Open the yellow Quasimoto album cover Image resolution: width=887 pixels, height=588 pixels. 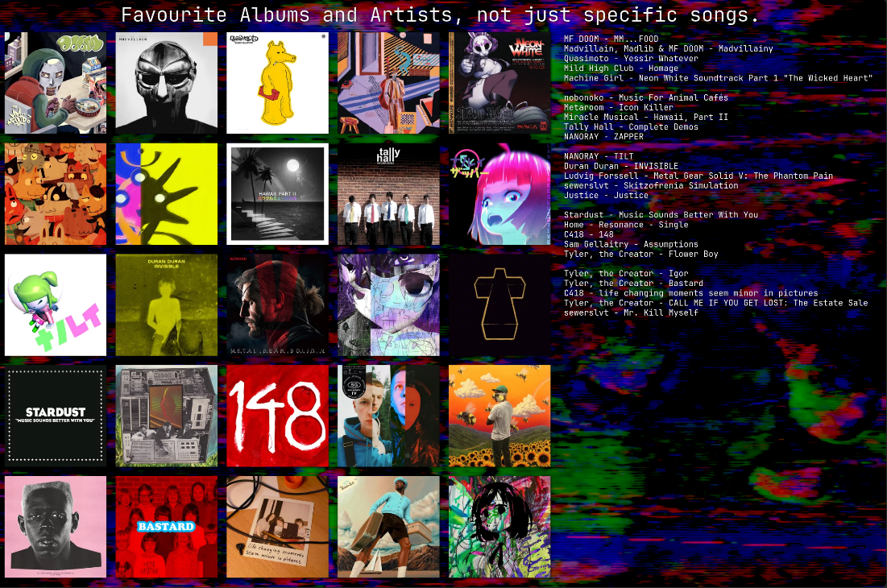(x=277, y=83)
